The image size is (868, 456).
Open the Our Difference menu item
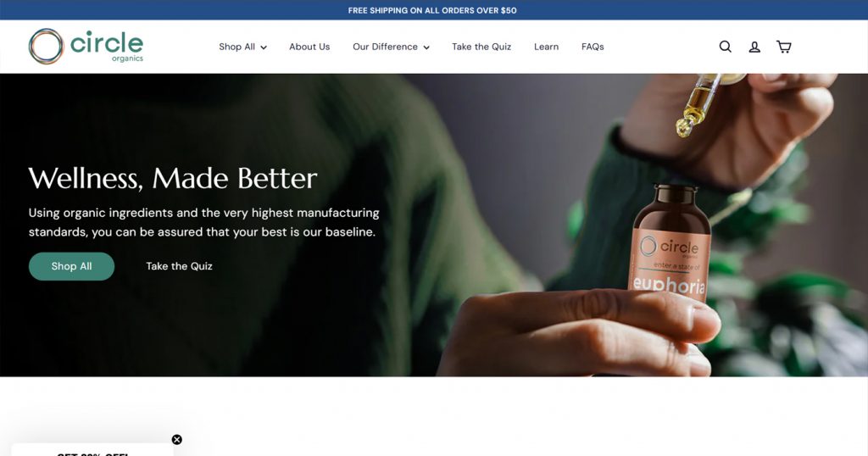386,47
